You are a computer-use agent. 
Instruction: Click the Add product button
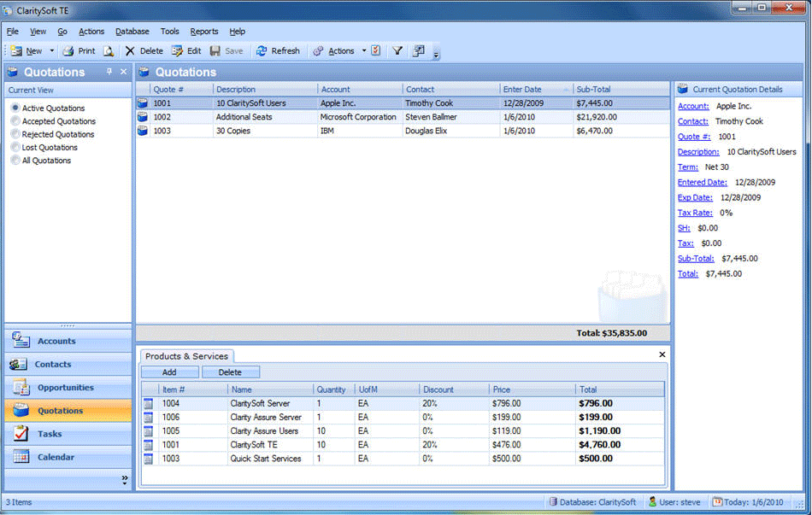[169, 372]
